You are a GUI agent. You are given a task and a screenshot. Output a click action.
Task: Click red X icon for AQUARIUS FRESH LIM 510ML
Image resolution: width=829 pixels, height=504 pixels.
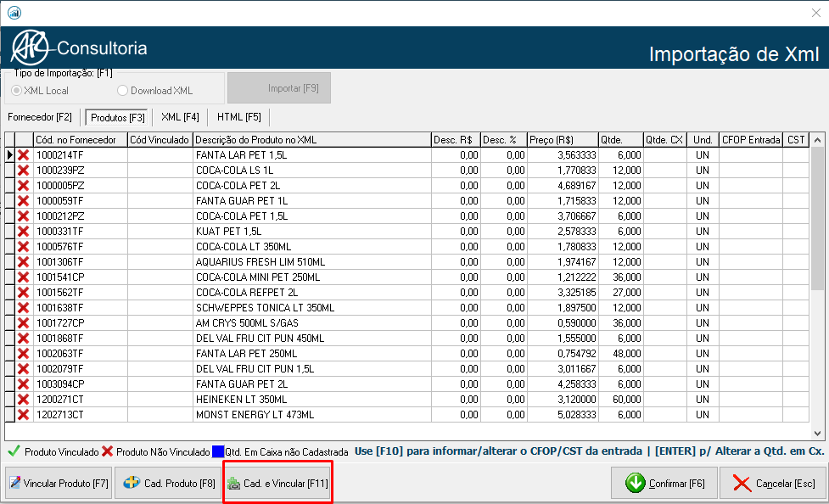tap(23, 262)
